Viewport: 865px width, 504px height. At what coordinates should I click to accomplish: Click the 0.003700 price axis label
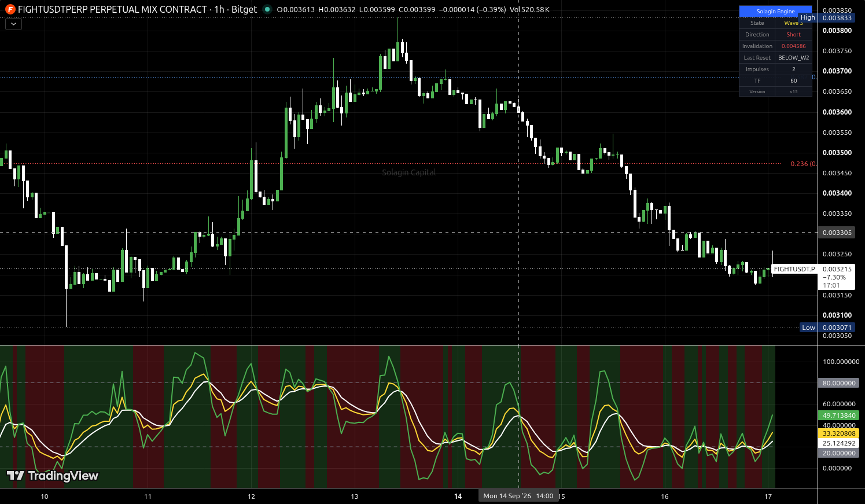tap(837, 71)
